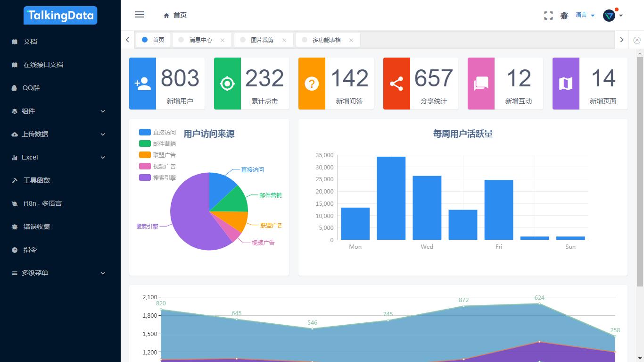Click the user avatar icon

(609, 15)
